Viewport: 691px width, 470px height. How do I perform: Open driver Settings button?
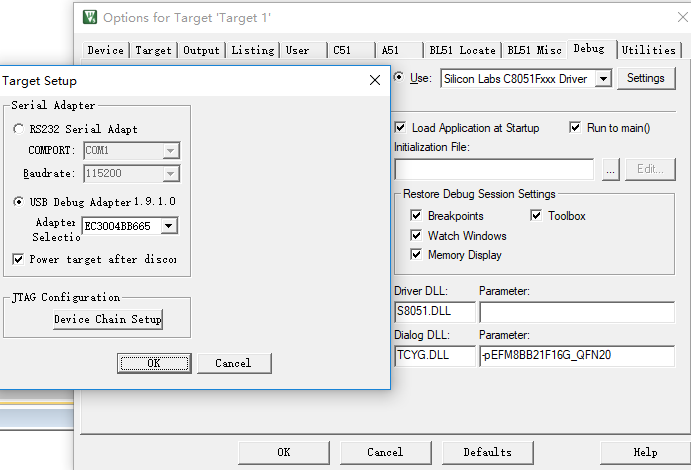click(x=646, y=78)
